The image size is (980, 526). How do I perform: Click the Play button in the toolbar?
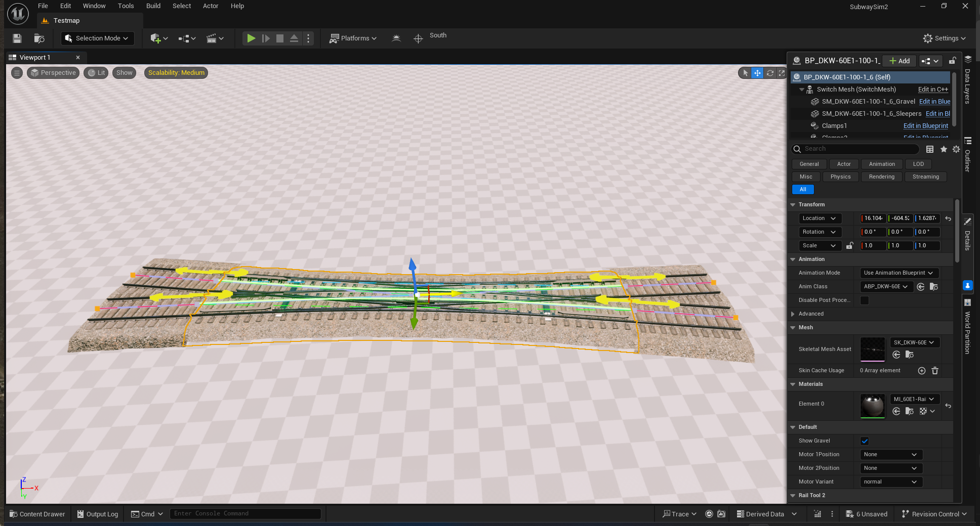point(251,38)
